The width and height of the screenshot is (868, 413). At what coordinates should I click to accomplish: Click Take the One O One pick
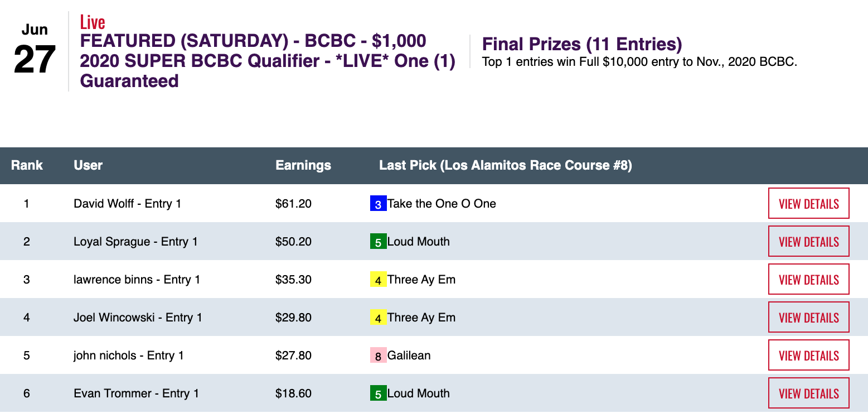click(442, 204)
